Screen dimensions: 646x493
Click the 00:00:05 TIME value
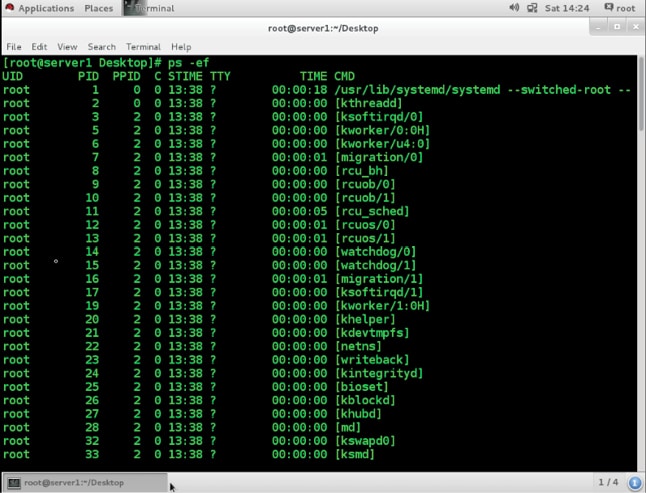point(300,211)
